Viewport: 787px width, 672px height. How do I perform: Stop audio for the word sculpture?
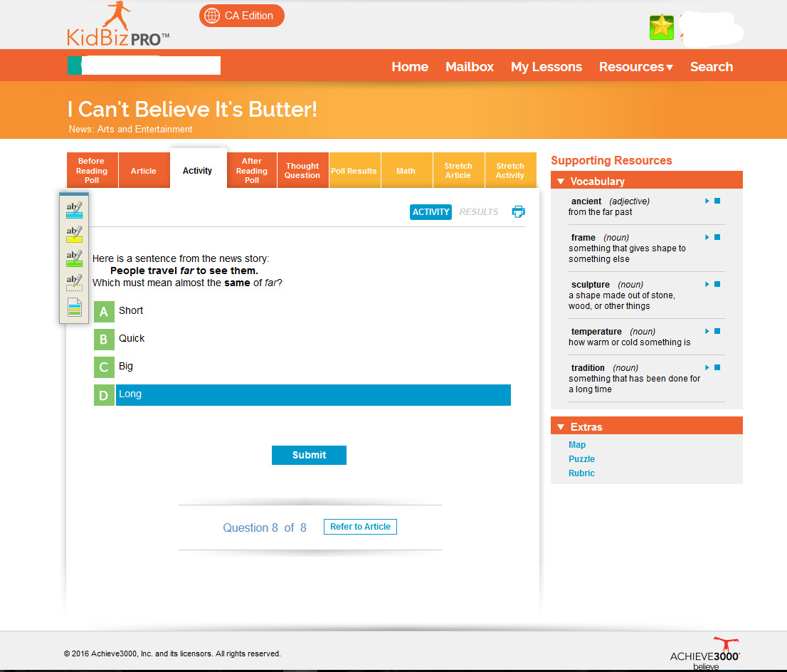coord(717,284)
